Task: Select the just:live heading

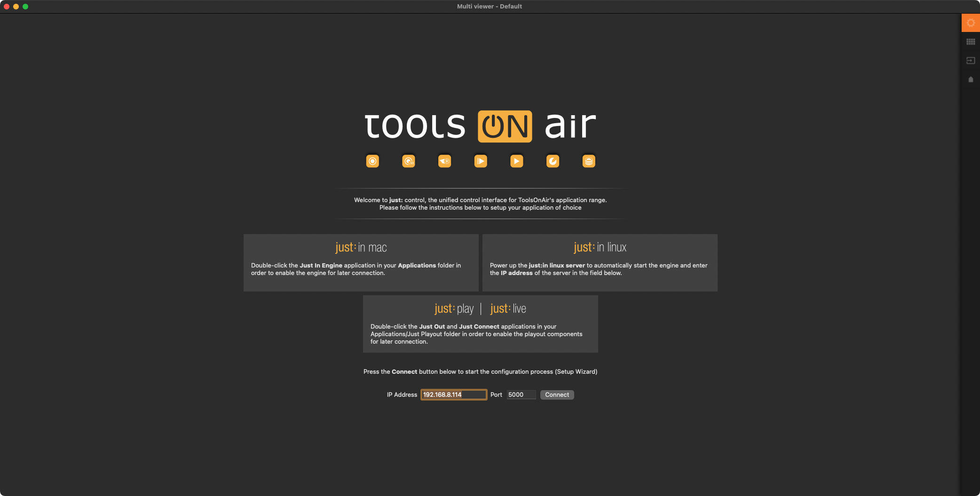Action: point(508,309)
